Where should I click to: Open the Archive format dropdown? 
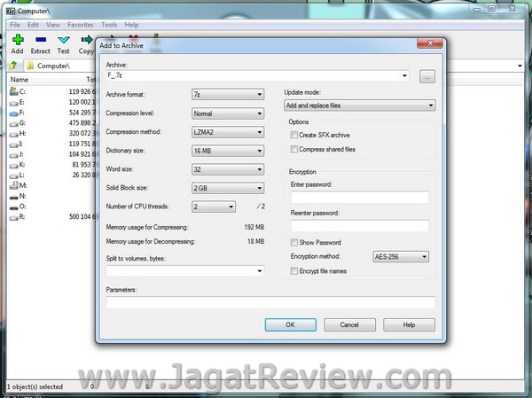click(228, 94)
